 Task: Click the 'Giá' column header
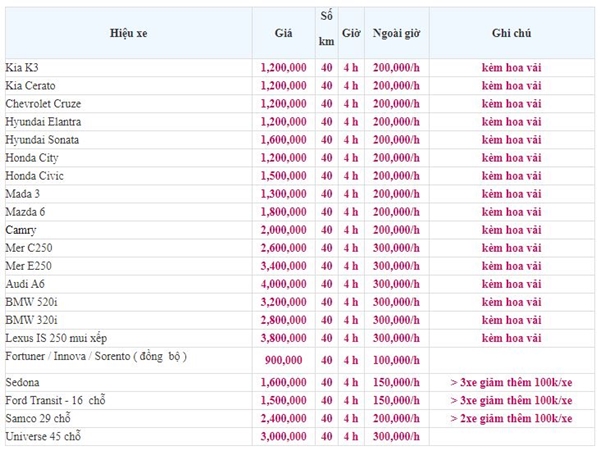tap(284, 33)
